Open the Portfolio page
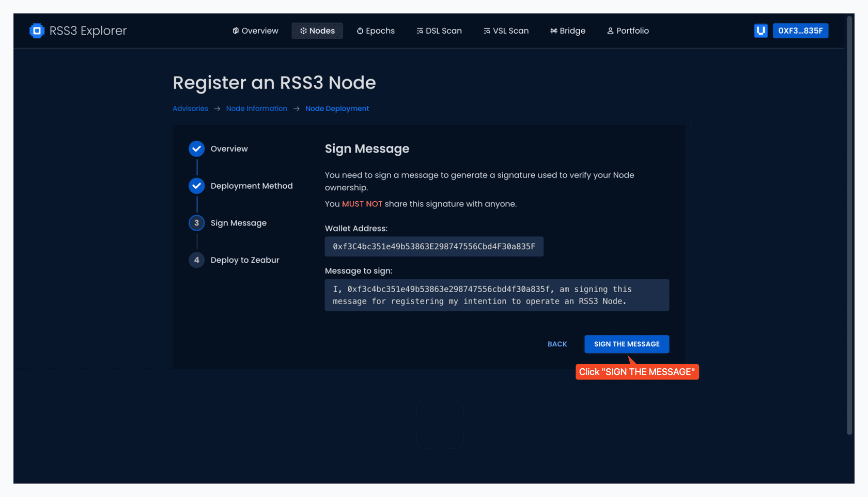This screenshot has height=497, width=868. (x=628, y=31)
